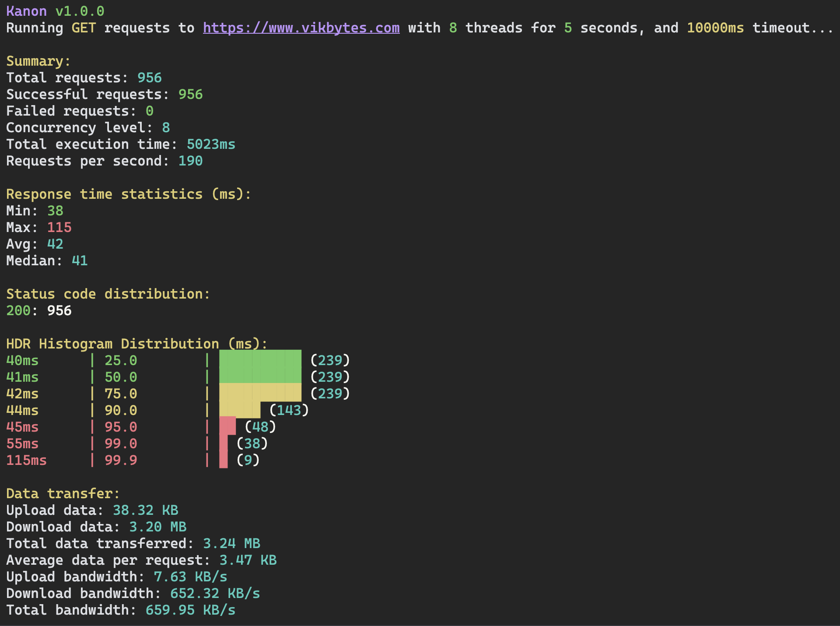
Task: Click percentile value 95.0
Action: 121,427
